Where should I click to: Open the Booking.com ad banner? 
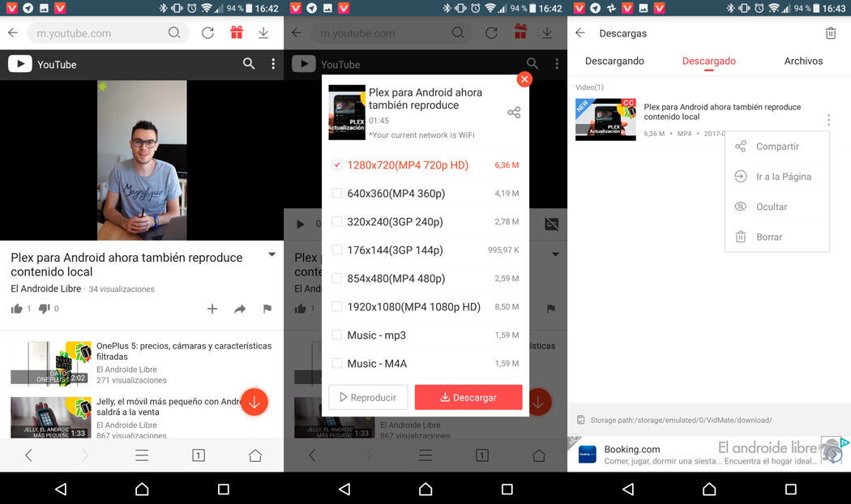(709, 454)
